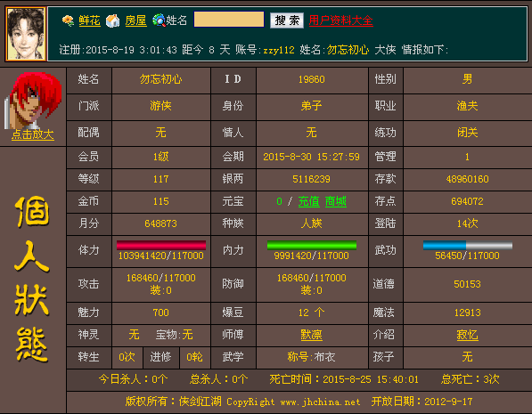Select the 等级 value 117
The image size is (532, 414).
tap(160, 179)
